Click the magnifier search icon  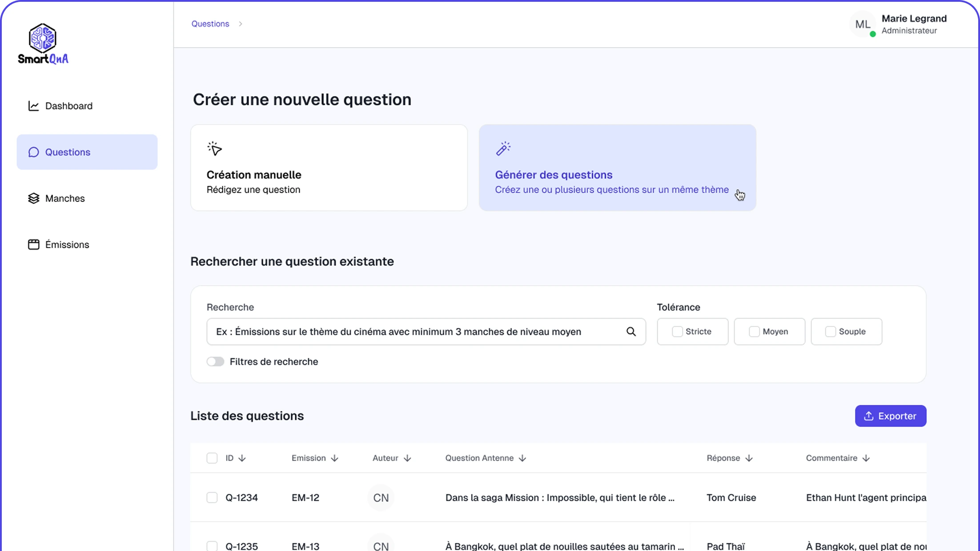(631, 331)
